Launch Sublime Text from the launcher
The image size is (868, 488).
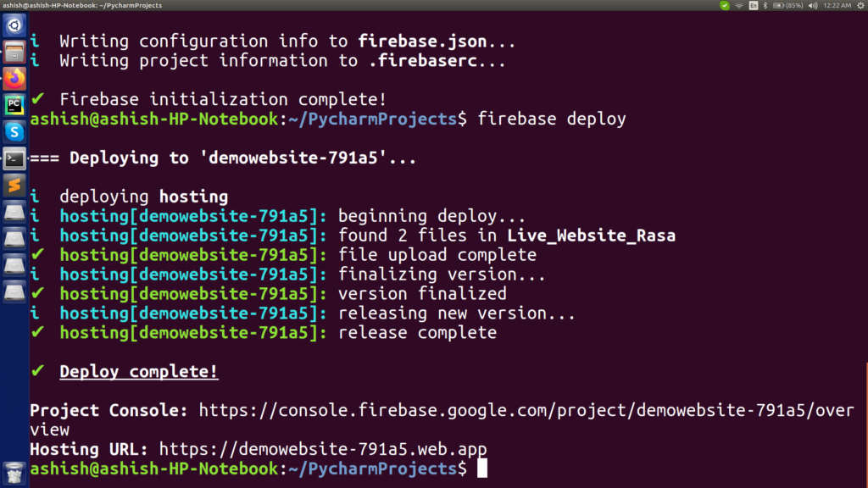click(x=14, y=186)
